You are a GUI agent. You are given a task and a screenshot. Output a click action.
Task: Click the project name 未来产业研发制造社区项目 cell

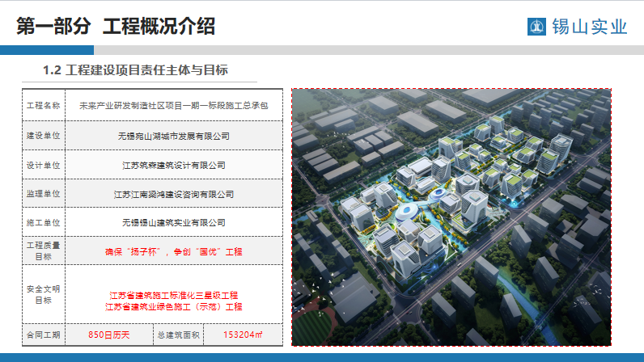tap(173, 105)
